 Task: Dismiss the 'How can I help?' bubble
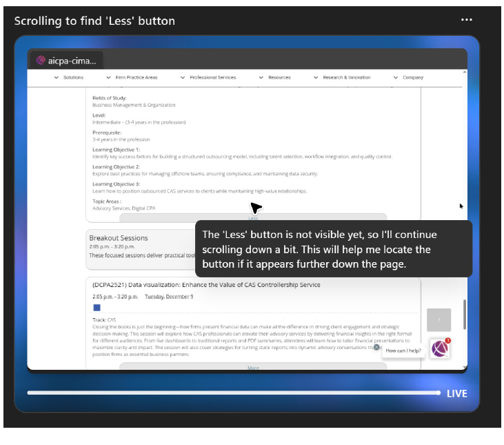click(x=376, y=347)
